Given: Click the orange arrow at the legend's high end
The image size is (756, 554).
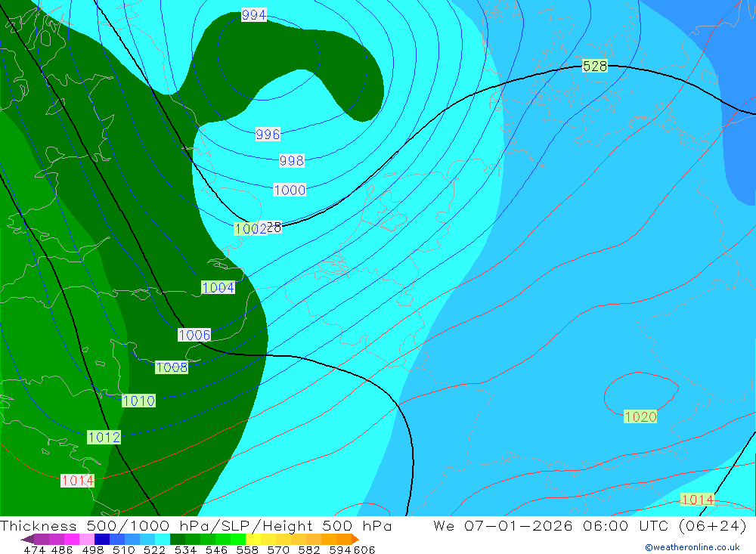Looking at the screenshot, I should pyautogui.click(x=355, y=539).
